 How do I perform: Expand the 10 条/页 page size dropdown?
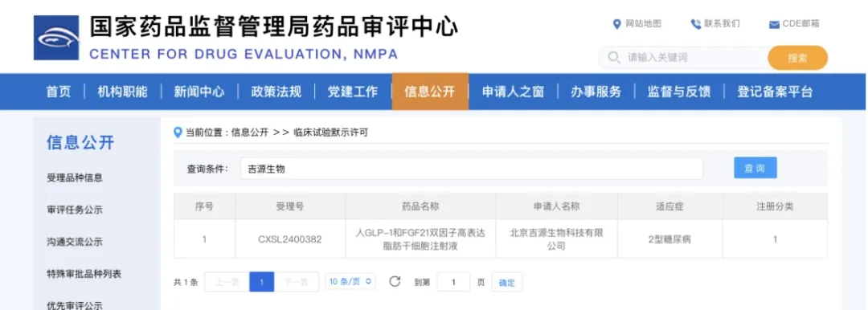click(x=350, y=281)
